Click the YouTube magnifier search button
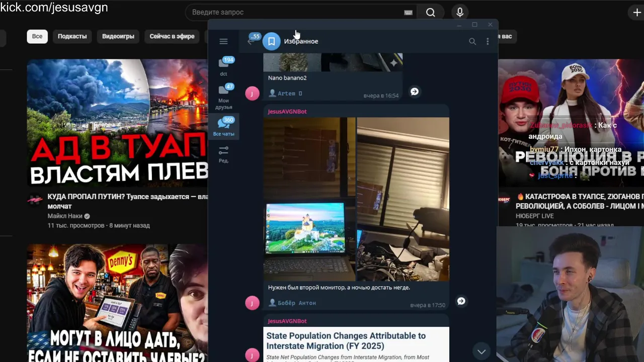This screenshot has width=644, height=362. [431, 13]
